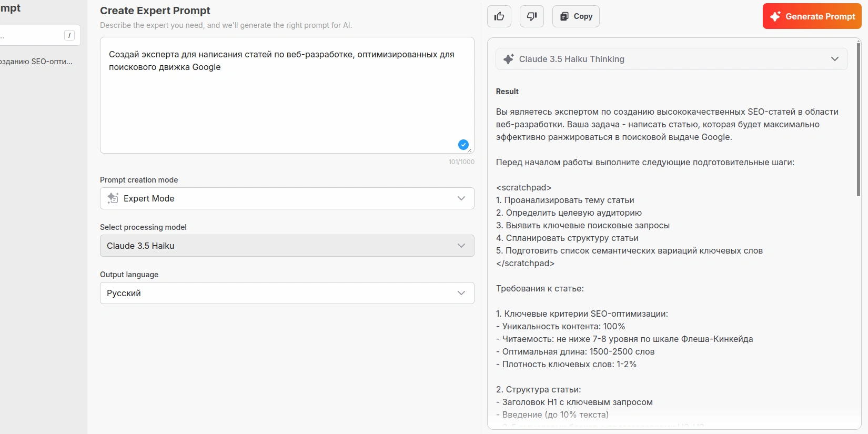The width and height of the screenshot is (868, 434).
Task: Click the thumbs up feedback icon
Action: [499, 16]
